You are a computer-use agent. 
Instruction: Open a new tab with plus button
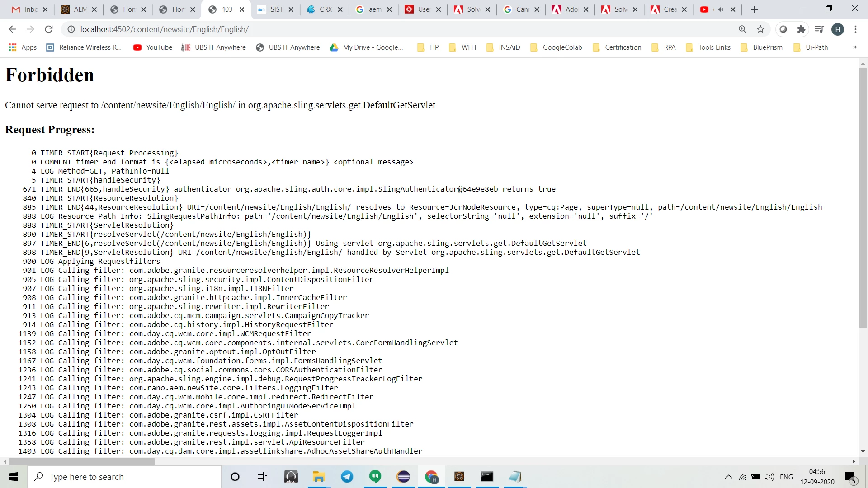pyautogui.click(x=754, y=9)
